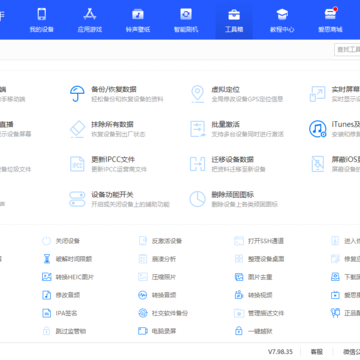Click the 下载固件 download firmware icon
Screen dimensions: 360x360
[x=335, y=277]
